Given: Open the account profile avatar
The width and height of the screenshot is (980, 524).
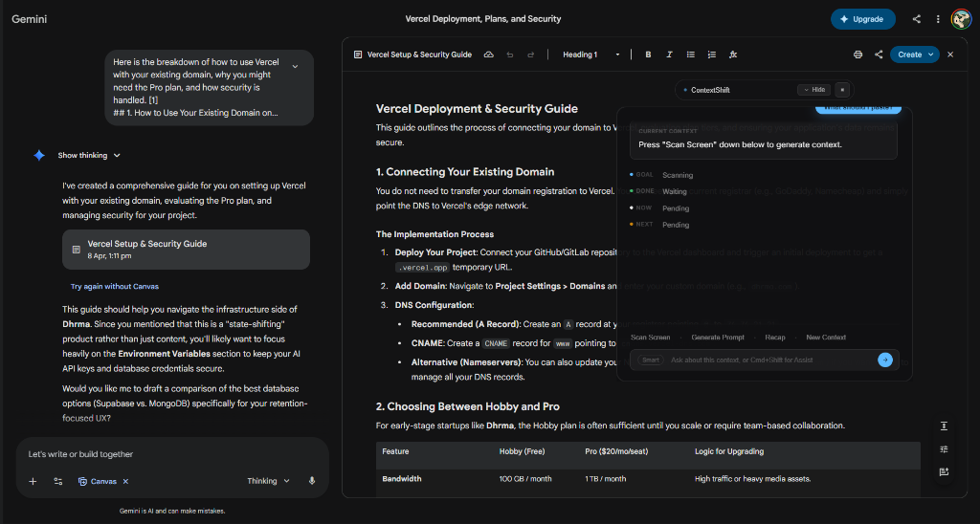Looking at the screenshot, I should click(x=961, y=19).
